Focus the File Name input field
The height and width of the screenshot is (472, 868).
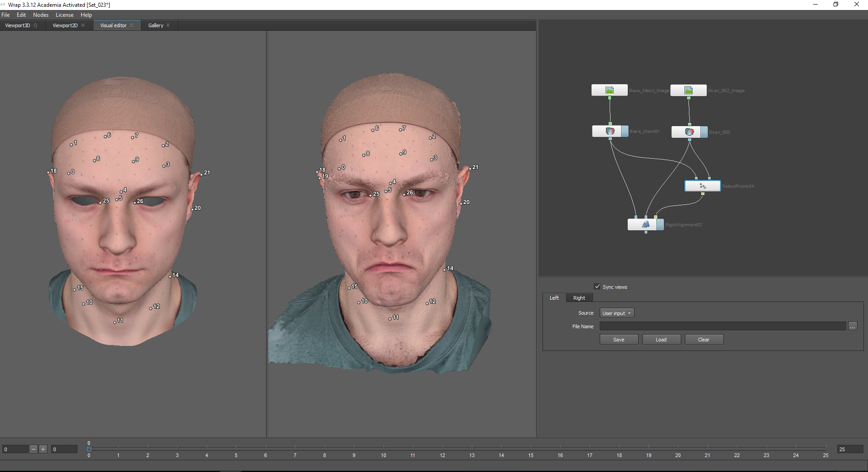pyautogui.click(x=723, y=326)
